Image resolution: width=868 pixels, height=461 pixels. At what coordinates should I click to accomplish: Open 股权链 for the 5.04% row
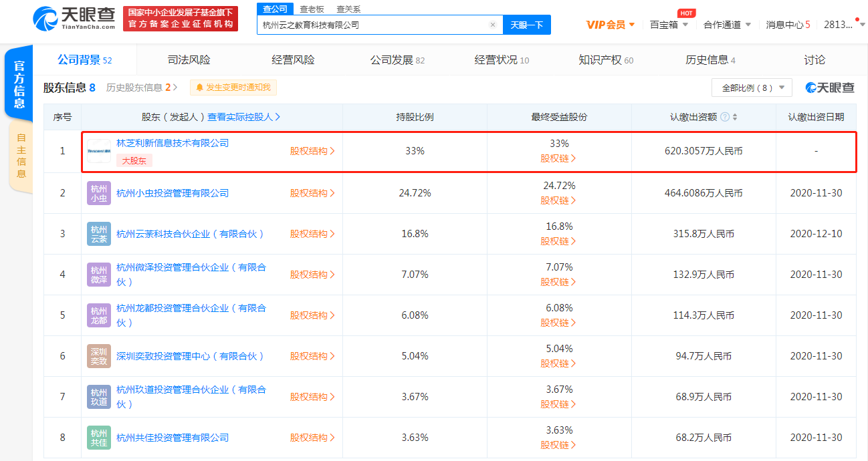coord(558,363)
